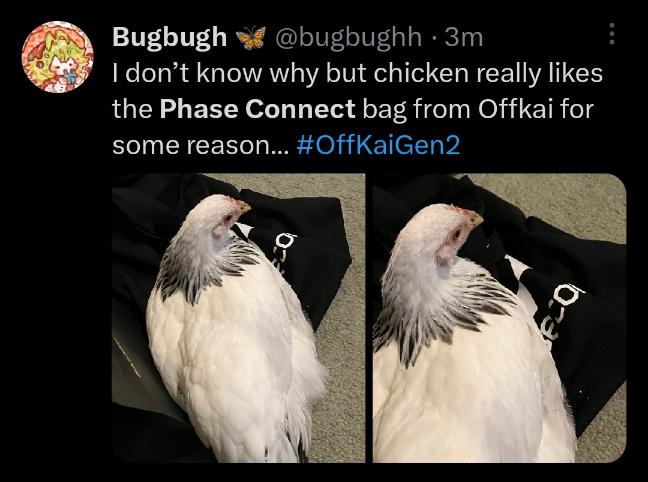Click the chicken's beak in right photo
648x482 pixels.
pyautogui.click(x=477, y=219)
